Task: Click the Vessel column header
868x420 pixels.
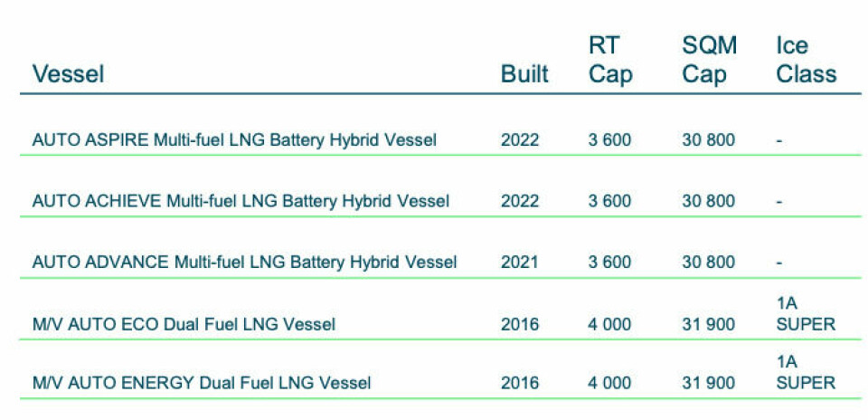Action: pos(68,74)
